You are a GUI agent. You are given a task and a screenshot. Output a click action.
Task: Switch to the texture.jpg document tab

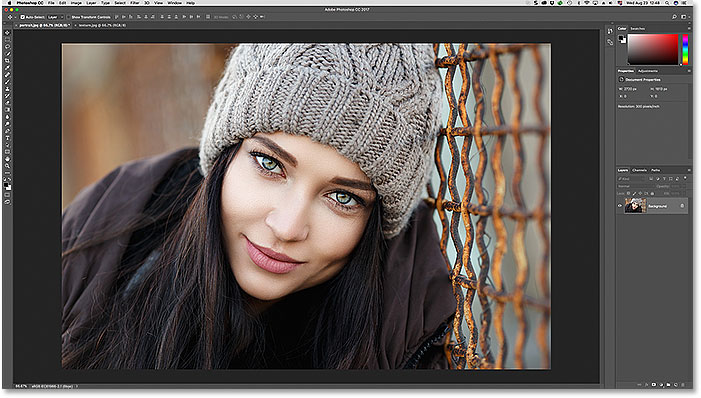102,25
